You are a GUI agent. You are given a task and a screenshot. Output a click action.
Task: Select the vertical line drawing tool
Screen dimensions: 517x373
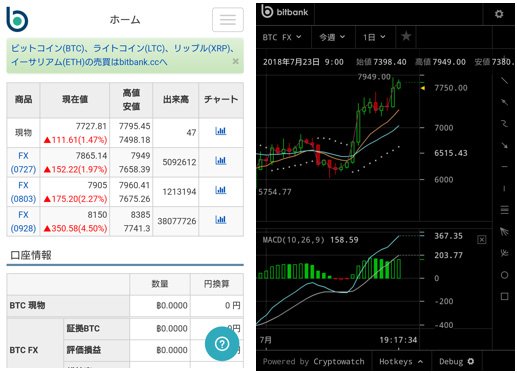click(505, 189)
